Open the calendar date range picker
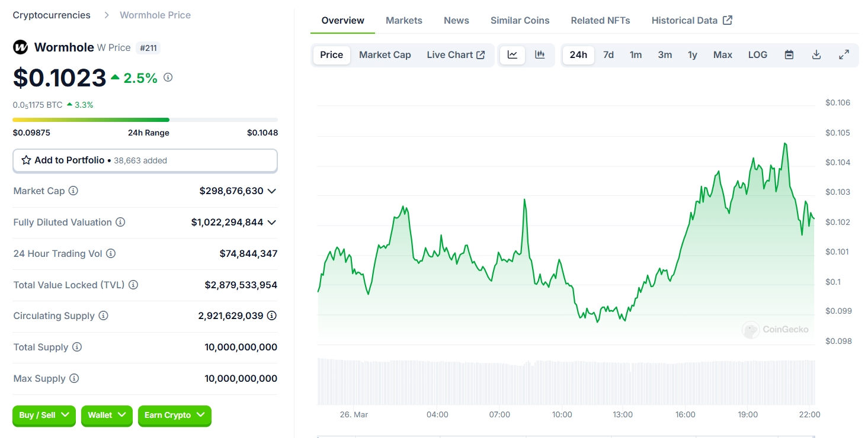The image size is (868, 438). coord(789,55)
